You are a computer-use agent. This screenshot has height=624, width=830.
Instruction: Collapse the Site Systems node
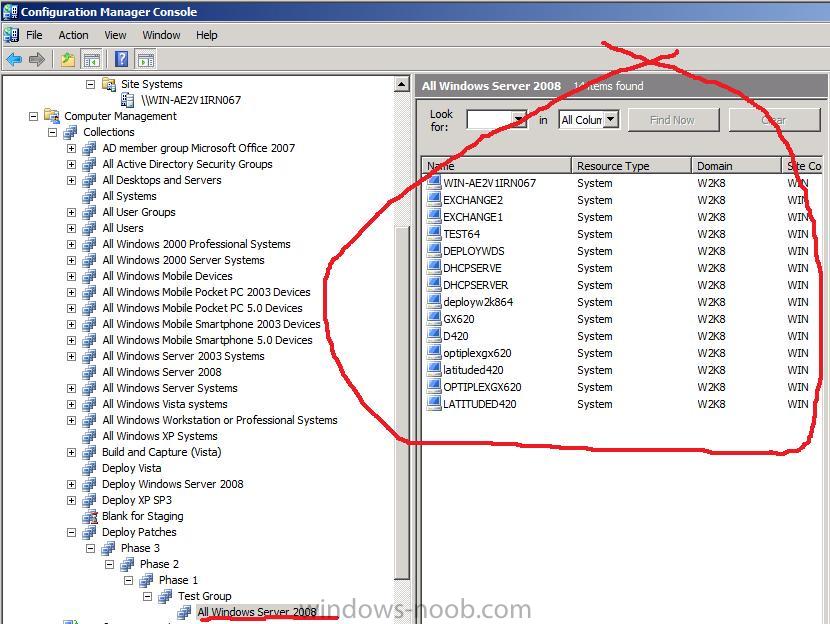[x=91, y=84]
